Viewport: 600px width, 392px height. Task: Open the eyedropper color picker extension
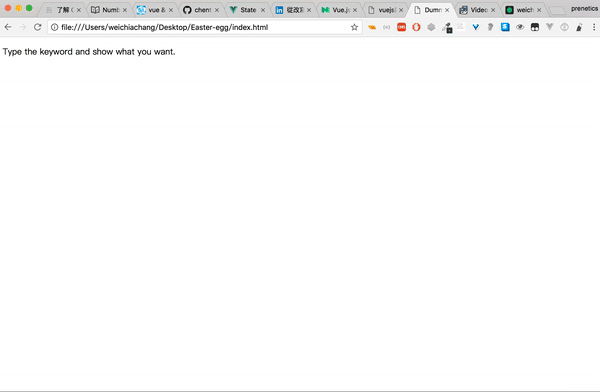[x=447, y=28]
